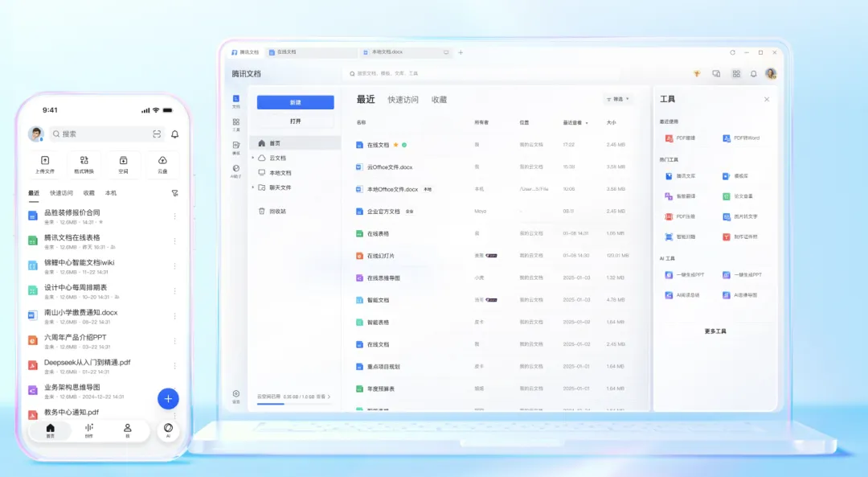868x477 pixels.
Task: Launch the 论文查重 tool
Action: [x=738, y=196]
